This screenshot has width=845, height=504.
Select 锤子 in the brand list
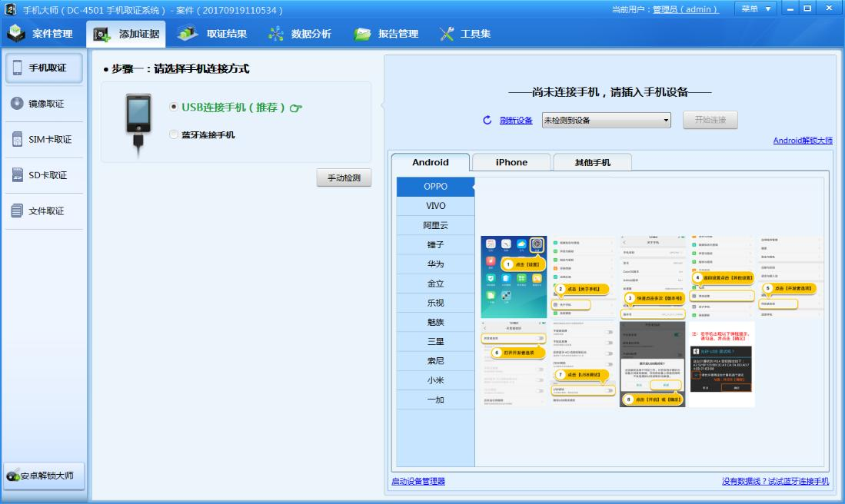pyautogui.click(x=435, y=244)
